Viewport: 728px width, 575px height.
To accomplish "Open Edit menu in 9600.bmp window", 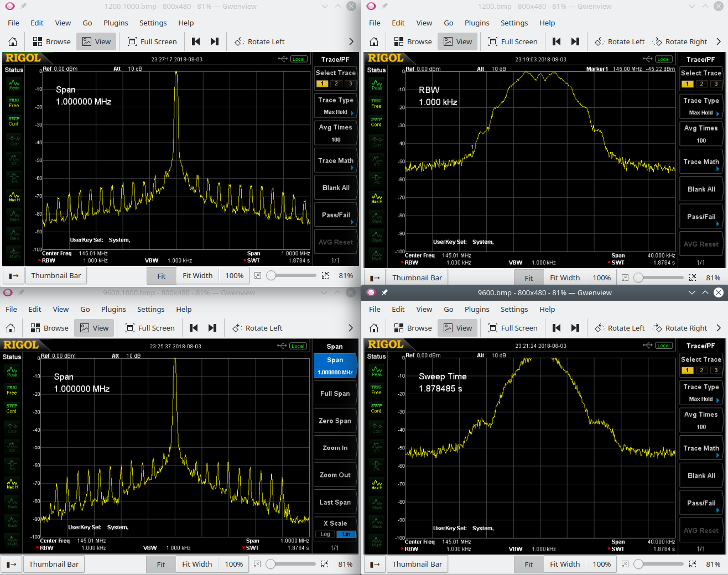I will click(x=398, y=309).
